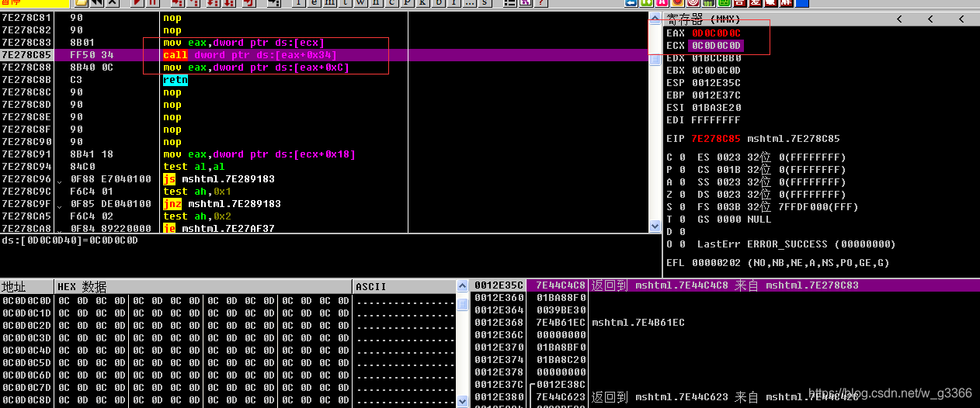The height and width of the screenshot is (408, 980).
Task: Click the blue left-arrow plugin icon
Action: click(x=631, y=3)
